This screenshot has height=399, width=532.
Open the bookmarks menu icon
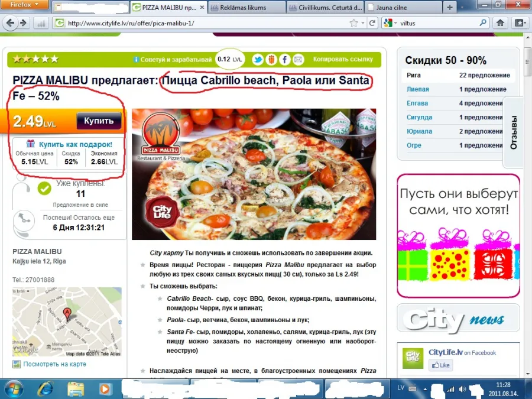click(520, 23)
